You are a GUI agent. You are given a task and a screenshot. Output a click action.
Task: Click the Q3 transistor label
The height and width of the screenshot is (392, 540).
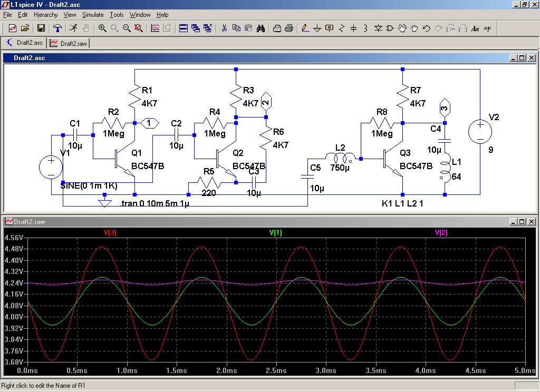click(405, 153)
